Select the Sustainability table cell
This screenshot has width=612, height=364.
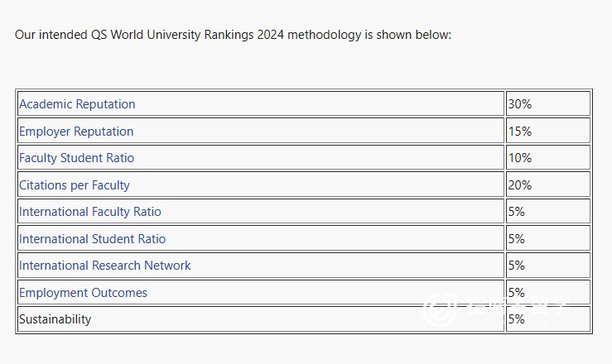click(261, 319)
